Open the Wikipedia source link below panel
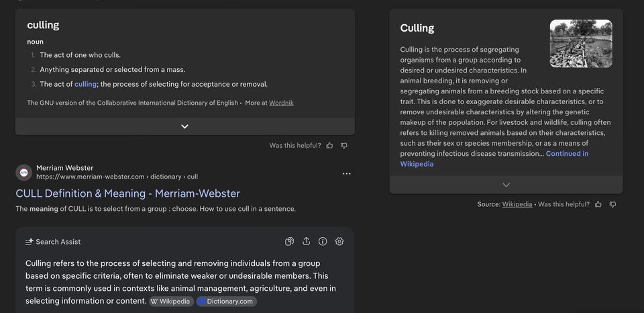 click(x=517, y=204)
